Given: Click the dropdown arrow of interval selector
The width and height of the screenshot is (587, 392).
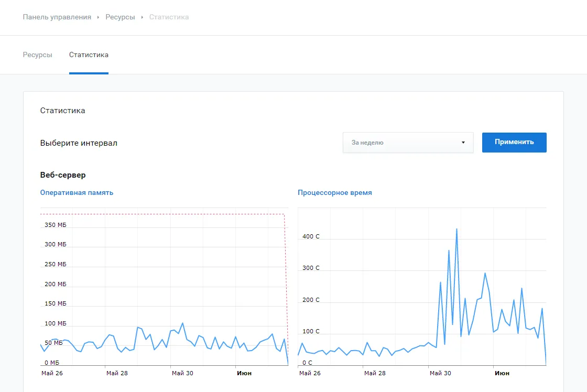Looking at the screenshot, I should [463, 143].
